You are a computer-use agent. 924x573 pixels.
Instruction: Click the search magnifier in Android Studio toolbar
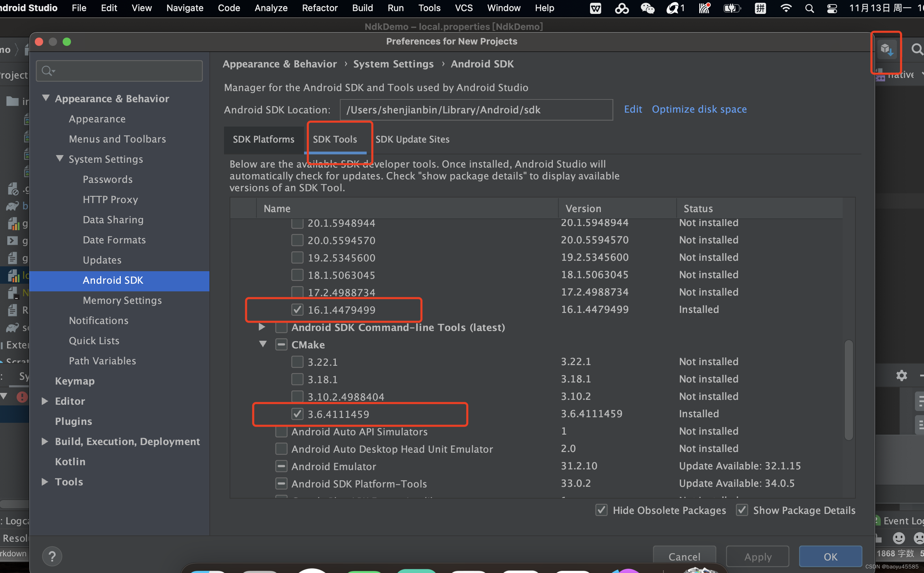917,49
